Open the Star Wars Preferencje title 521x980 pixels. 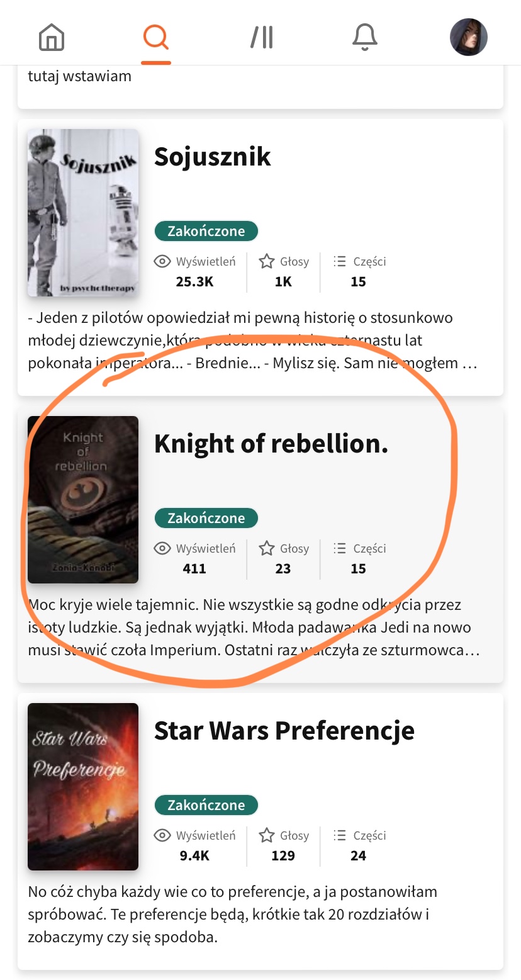click(284, 730)
